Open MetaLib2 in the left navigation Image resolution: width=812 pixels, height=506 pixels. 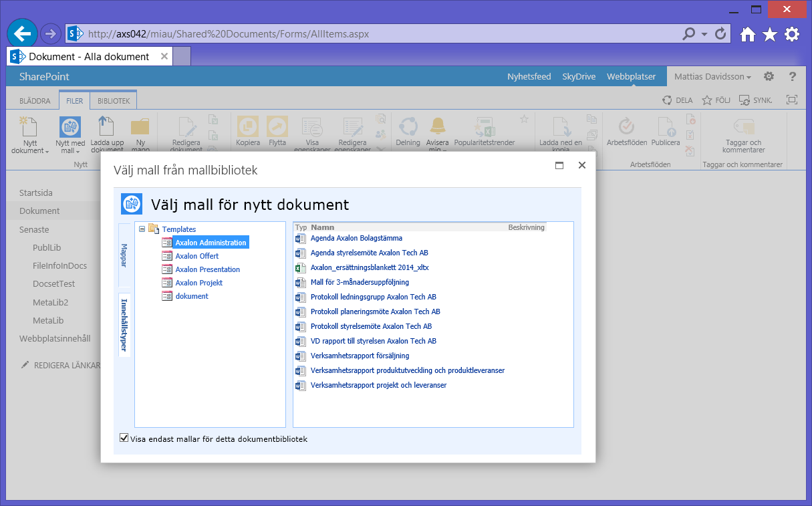pos(51,302)
